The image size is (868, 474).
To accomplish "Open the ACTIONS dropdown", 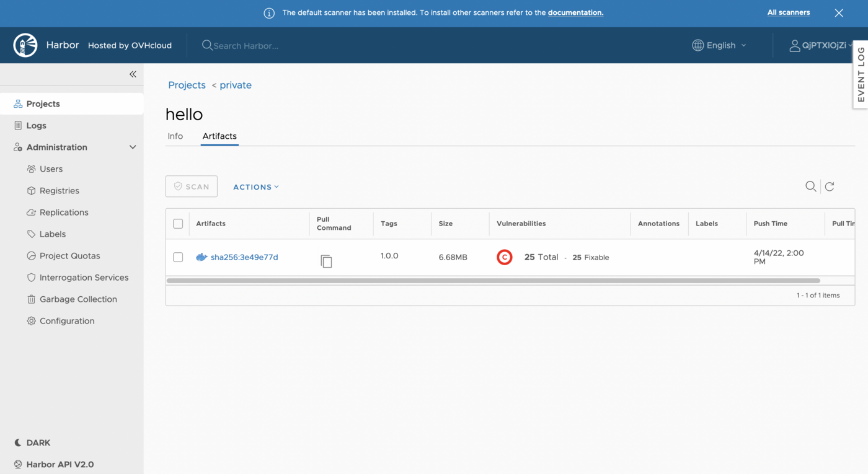I will pos(255,187).
